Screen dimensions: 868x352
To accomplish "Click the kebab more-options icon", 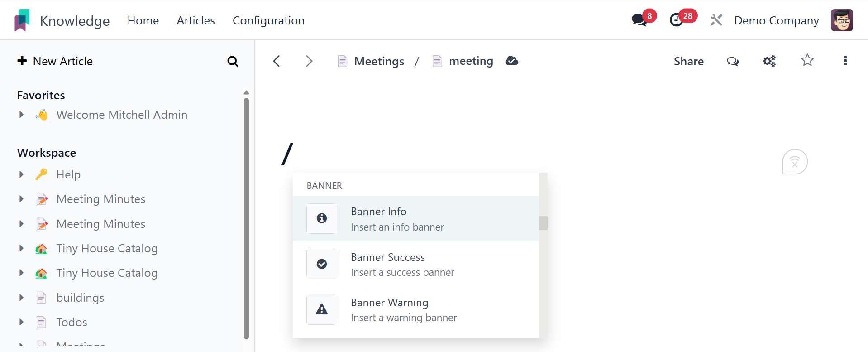I will 845,61.
